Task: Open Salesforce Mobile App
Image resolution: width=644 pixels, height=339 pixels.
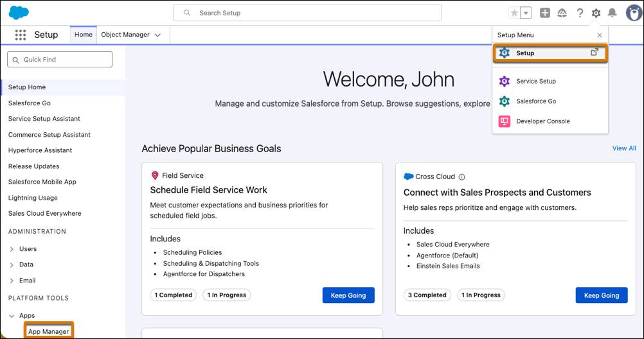Action: coord(42,182)
